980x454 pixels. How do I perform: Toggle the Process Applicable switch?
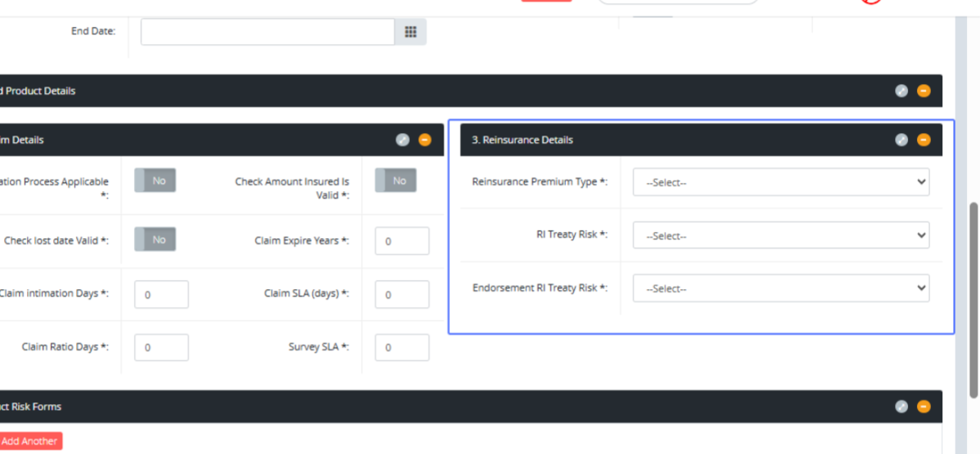pyautogui.click(x=155, y=181)
